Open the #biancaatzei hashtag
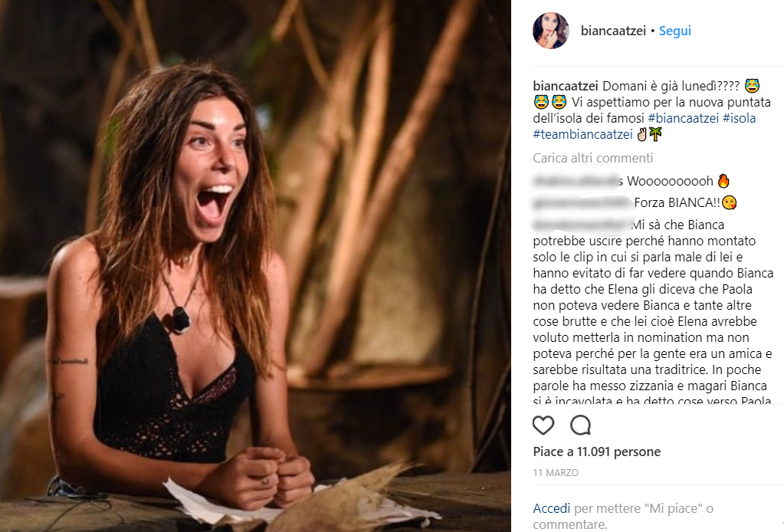The height and width of the screenshot is (532, 784). pos(684,119)
